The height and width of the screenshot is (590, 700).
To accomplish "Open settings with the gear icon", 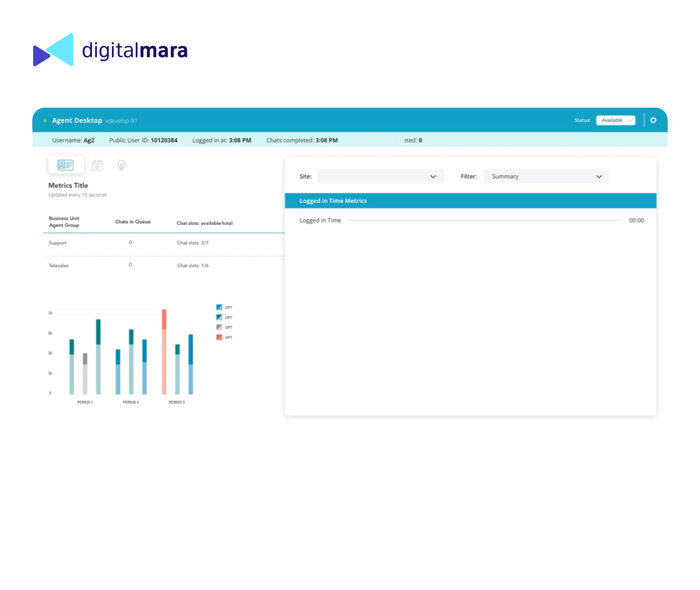I will coord(653,120).
